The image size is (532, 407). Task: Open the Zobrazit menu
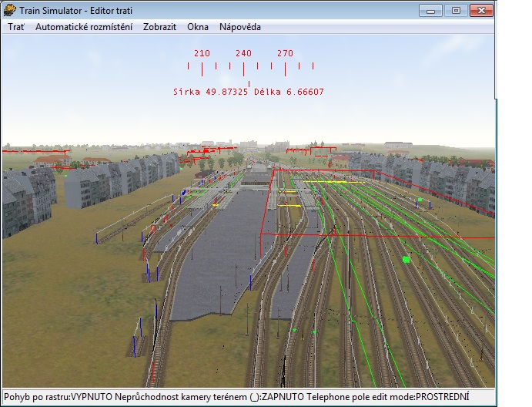coord(159,26)
